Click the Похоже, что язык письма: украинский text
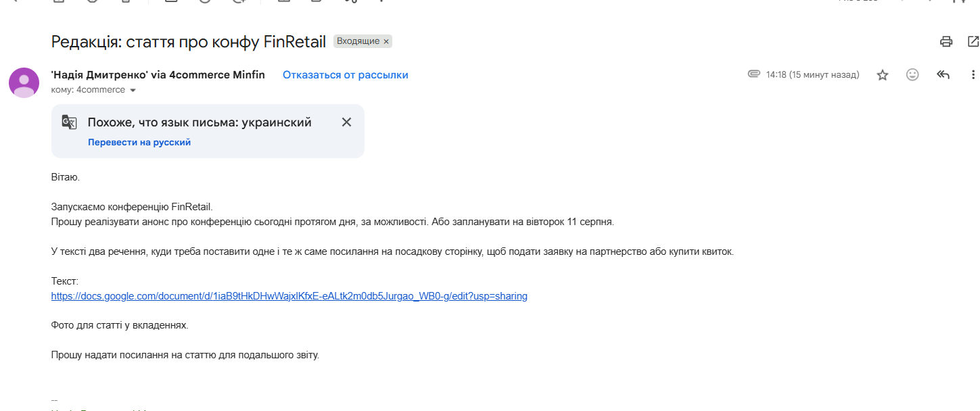This screenshot has height=411, width=980. coord(200,122)
